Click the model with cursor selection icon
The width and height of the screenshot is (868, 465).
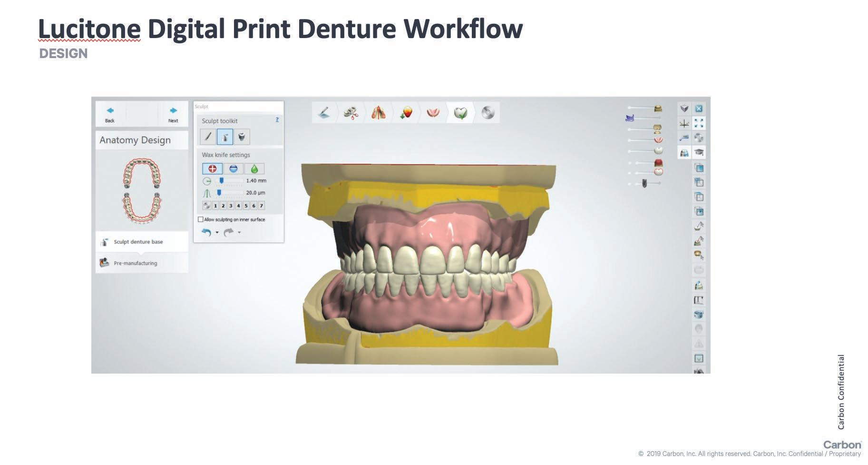(699, 241)
